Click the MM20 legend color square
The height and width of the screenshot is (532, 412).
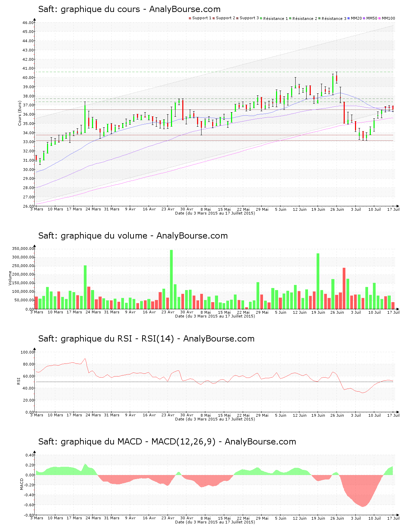pos(349,18)
